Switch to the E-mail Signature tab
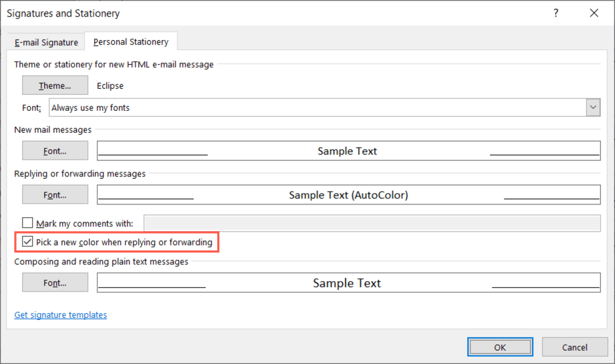This screenshot has width=615, height=364. click(x=47, y=42)
